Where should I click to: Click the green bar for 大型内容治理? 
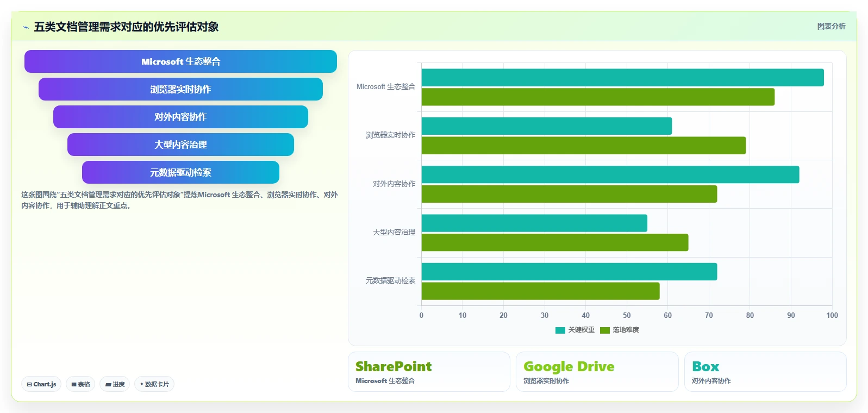point(555,242)
